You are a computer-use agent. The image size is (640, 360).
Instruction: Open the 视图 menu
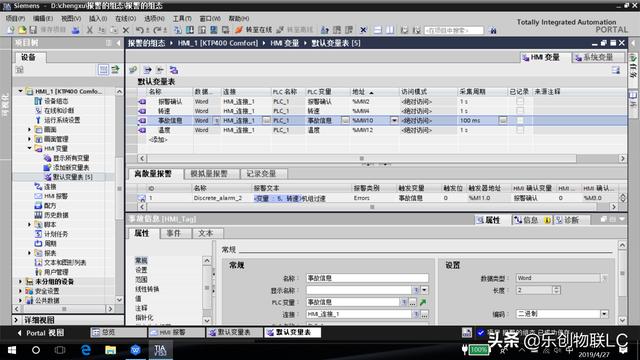click(x=71, y=18)
